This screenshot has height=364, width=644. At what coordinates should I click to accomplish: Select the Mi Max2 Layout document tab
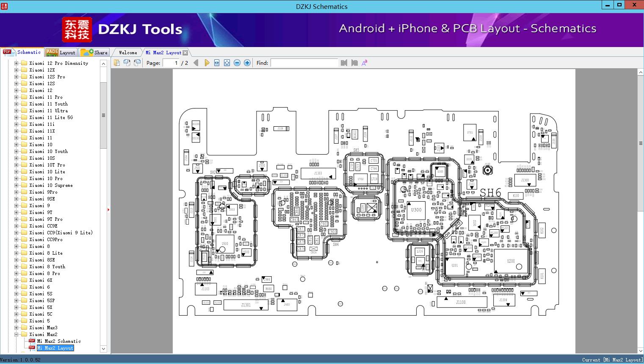163,53
